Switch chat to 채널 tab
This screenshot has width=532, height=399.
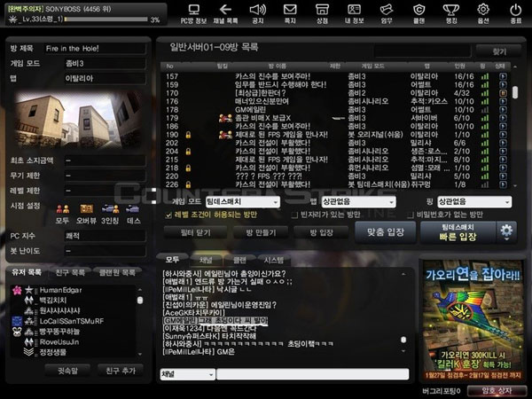[x=206, y=260]
